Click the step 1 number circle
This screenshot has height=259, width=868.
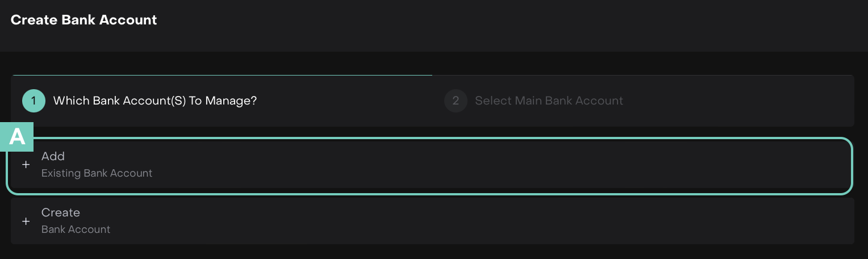(x=34, y=101)
